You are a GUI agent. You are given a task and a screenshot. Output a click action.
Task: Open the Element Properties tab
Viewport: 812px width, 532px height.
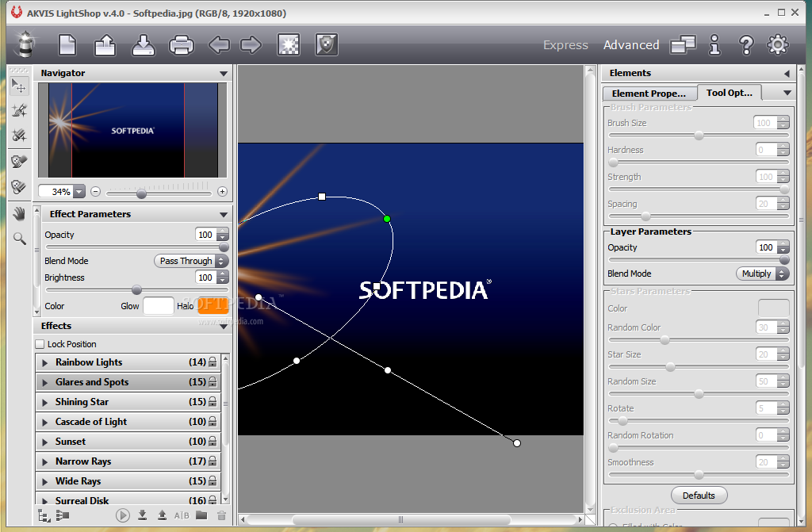pos(649,94)
